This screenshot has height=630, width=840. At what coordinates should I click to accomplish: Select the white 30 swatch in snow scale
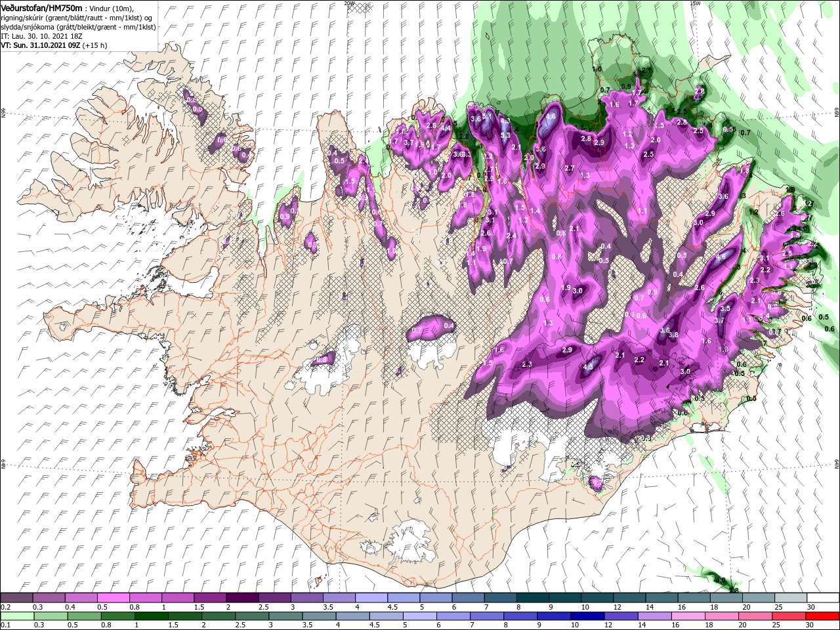pos(823,598)
